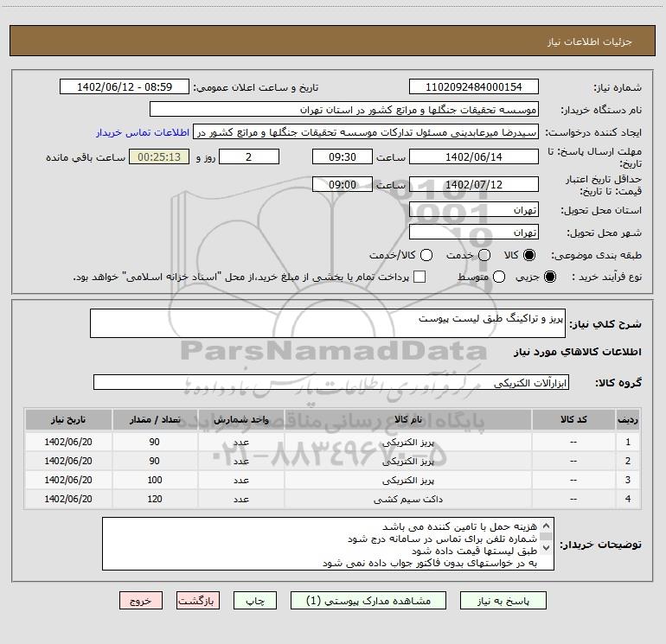The width and height of the screenshot is (666, 644).
Task: Select the متوسط purchase type radio
Action: click(x=499, y=277)
